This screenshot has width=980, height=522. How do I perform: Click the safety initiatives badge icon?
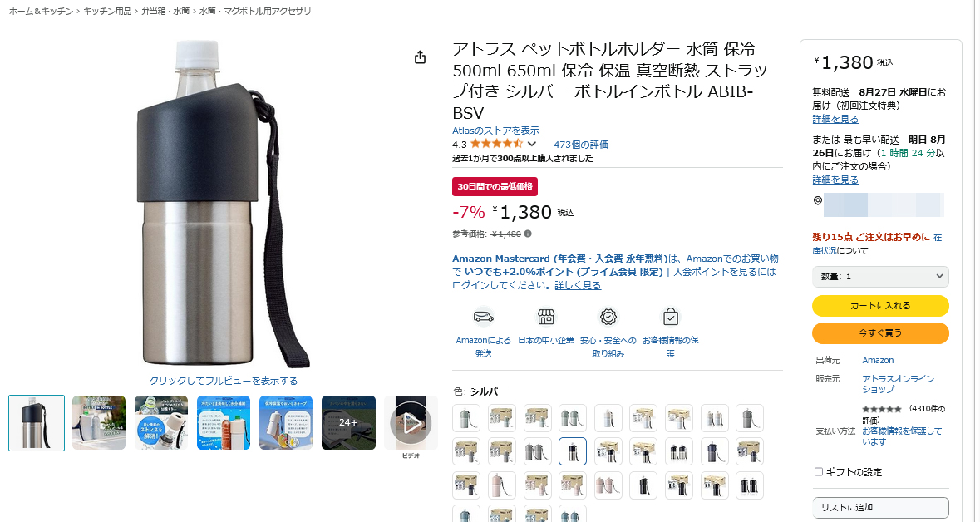608,317
